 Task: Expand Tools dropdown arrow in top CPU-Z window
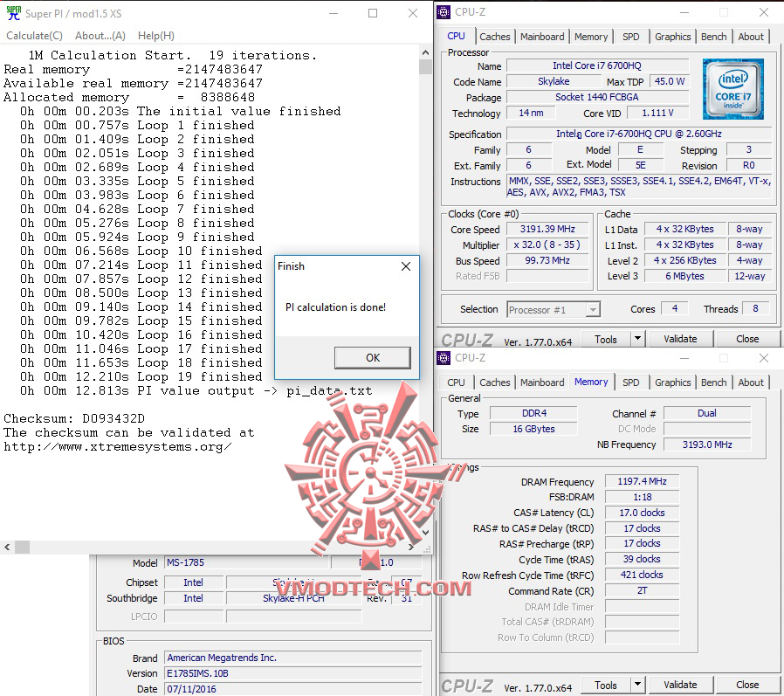coord(637,339)
